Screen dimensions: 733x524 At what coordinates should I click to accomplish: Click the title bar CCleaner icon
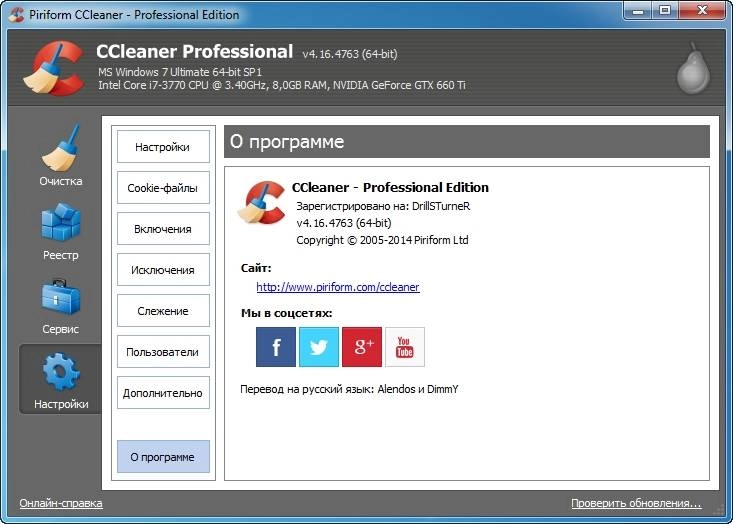(16, 14)
